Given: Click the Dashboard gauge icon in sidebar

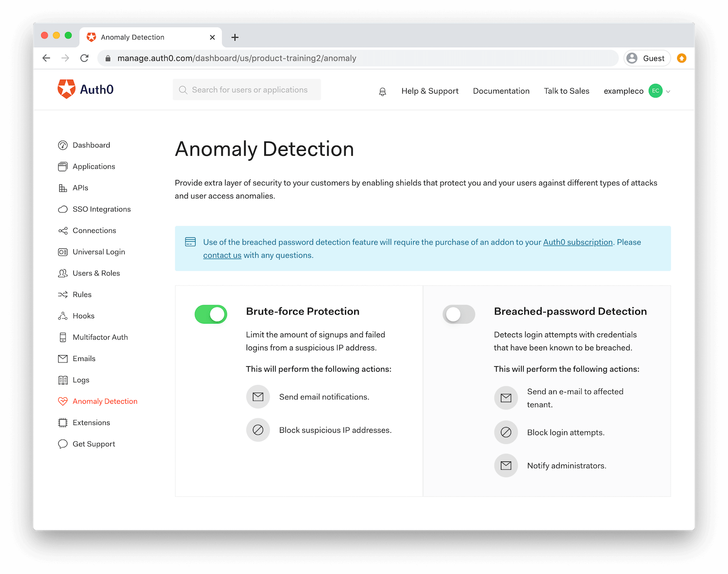Looking at the screenshot, I should coord(63,145).
